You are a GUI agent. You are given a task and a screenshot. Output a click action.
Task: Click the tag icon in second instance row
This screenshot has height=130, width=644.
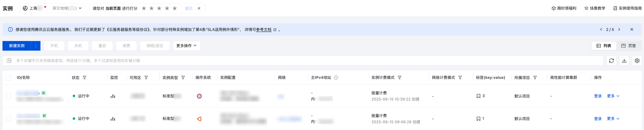point(478,119)
